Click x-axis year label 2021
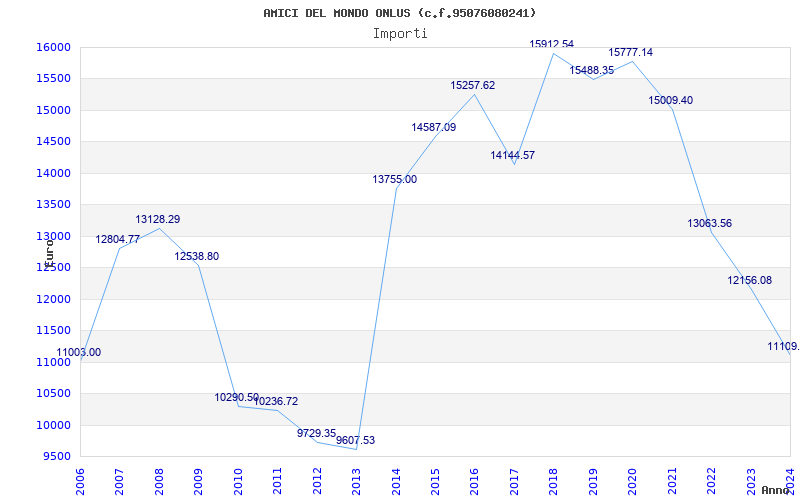800x500 pixels. (x=672, y=482)
